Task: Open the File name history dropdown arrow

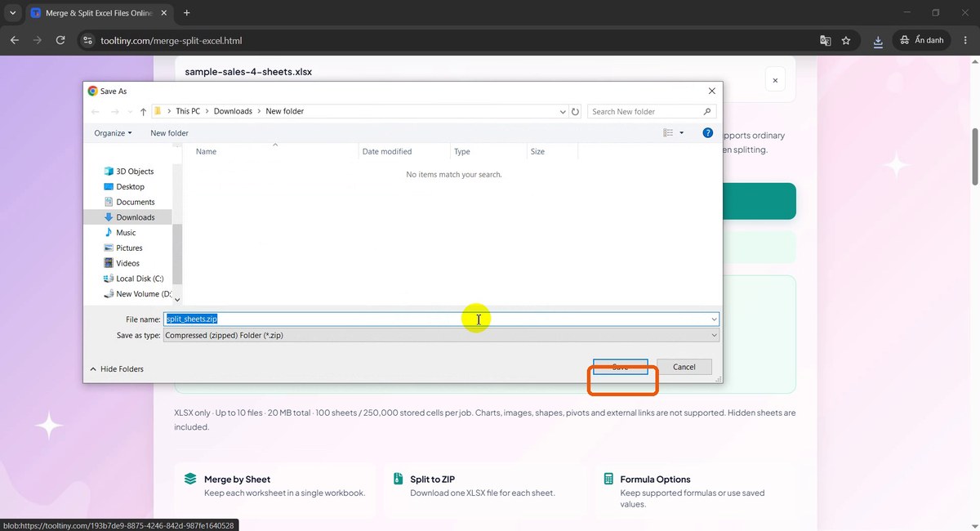Action: (715, 319)
